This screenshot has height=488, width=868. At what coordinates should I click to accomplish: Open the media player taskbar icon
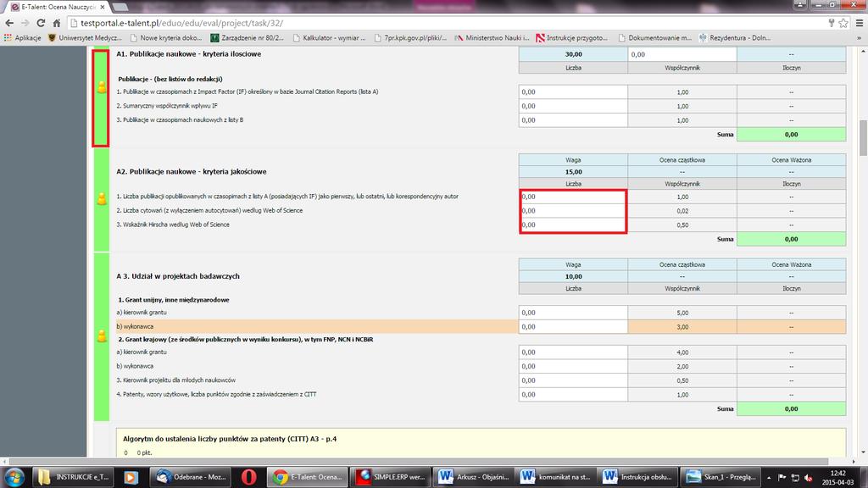[x=131, y=477]
